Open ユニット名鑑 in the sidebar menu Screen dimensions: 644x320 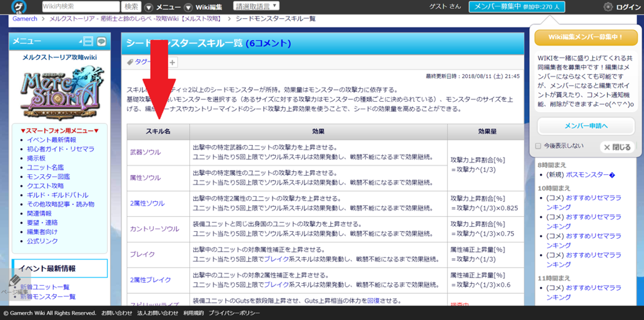click(45, 167)
